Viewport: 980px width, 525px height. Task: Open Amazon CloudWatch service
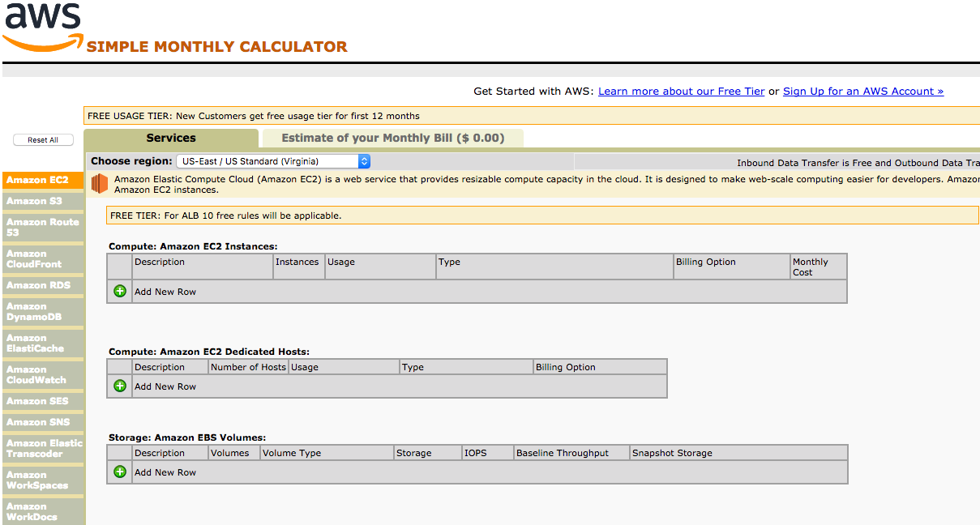[42, 374]
